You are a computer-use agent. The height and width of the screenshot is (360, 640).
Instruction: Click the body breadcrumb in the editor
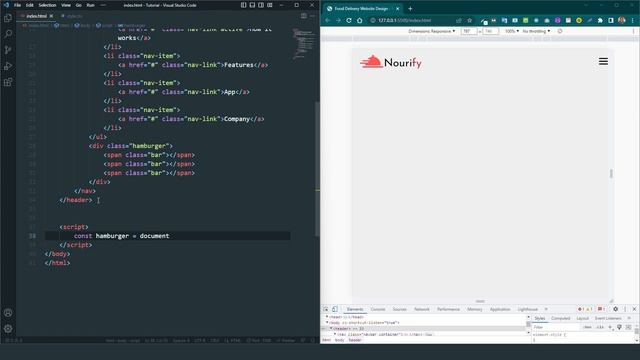pyautogui.click(x=83, y=25)
